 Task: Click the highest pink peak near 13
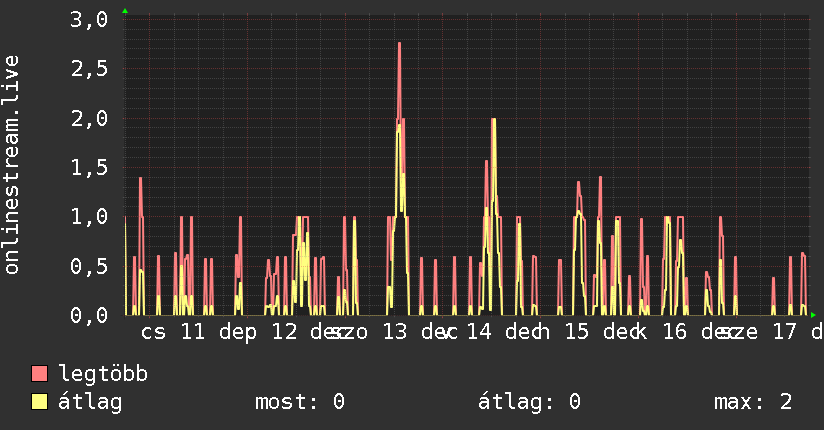(x=399, y=44)
